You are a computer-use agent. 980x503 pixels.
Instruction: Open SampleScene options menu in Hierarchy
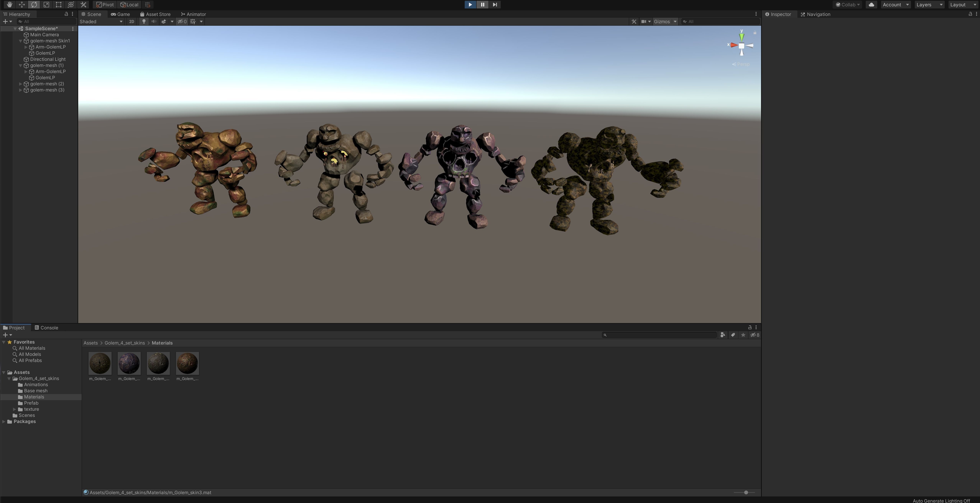(x=73, y=29)
